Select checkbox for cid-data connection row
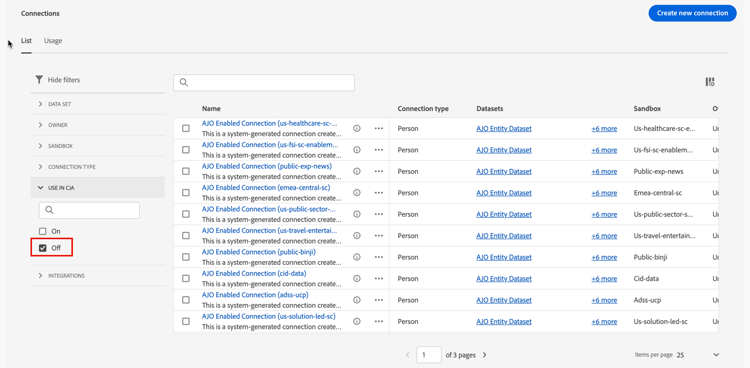This screenshot has width=750, height=368. (186, 279)
